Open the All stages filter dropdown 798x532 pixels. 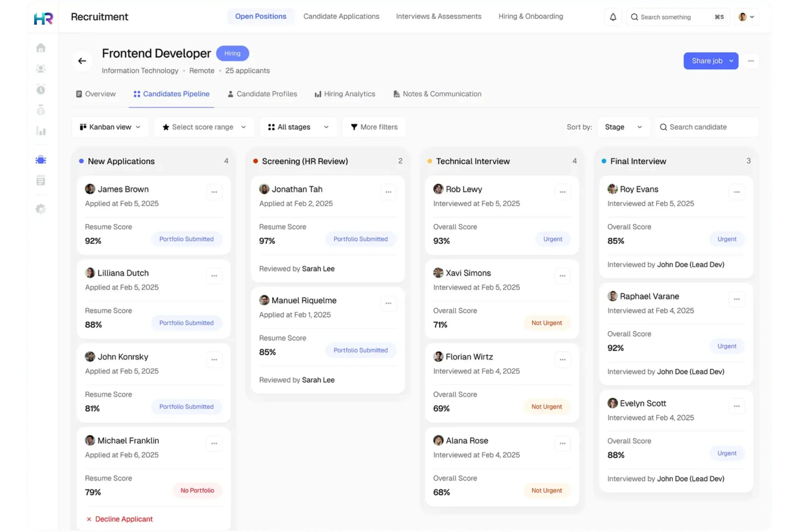pyautogui.click(x=298, y=127)
